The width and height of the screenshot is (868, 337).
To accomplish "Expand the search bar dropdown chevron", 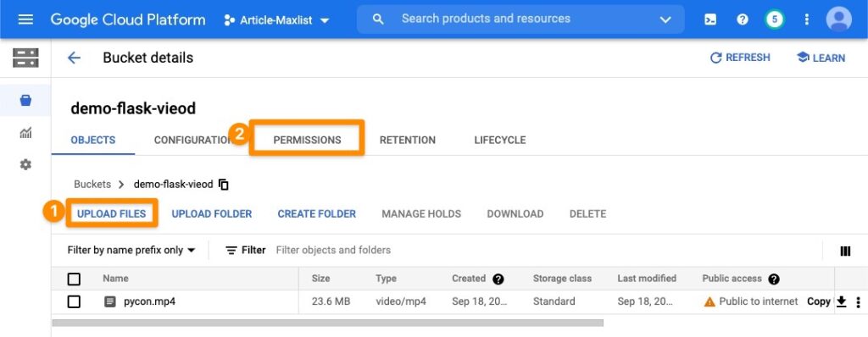I will point(665,20).
